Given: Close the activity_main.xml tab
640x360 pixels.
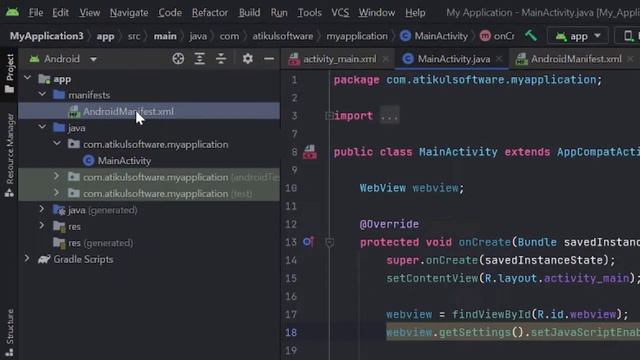Looking at the screenshot, I should coord(386,59).
